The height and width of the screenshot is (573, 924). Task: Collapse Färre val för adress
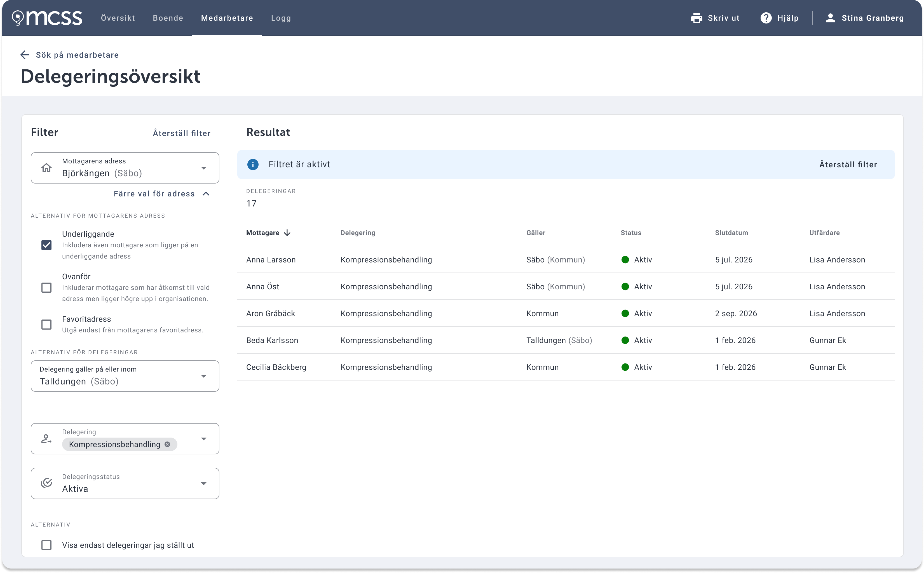[161, 194]
